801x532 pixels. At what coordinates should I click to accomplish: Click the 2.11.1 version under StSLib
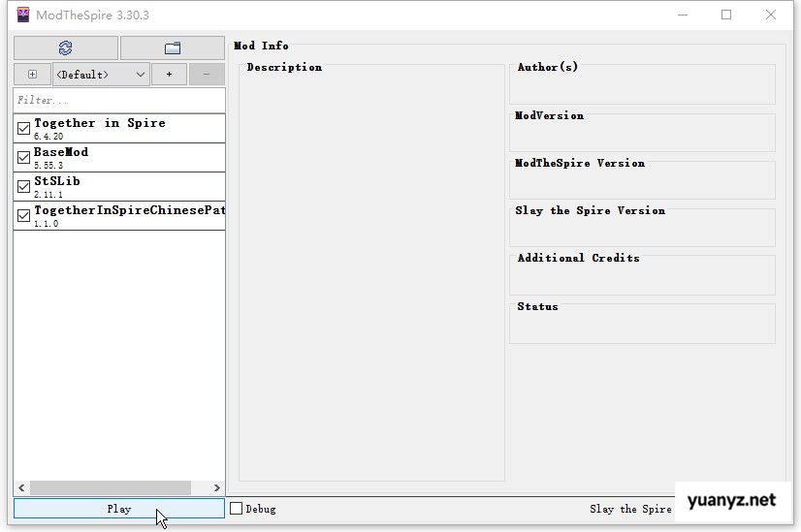(x=48, y=195)
